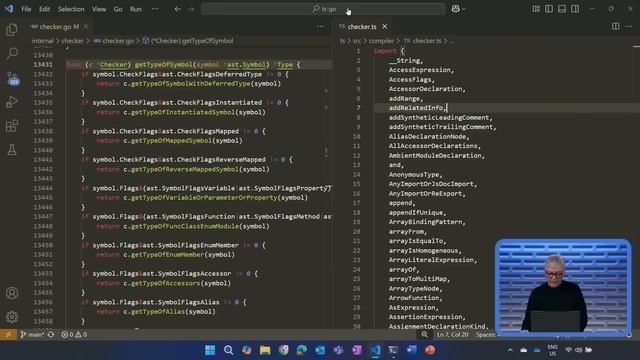
Task: Open the Manage gear menu
Action: coord(12,317)
